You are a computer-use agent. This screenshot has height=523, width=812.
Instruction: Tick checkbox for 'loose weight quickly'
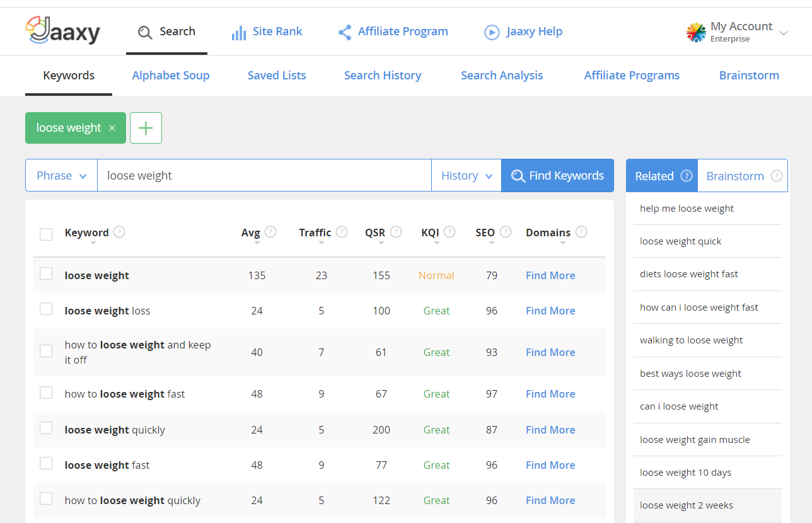(46, 428)
